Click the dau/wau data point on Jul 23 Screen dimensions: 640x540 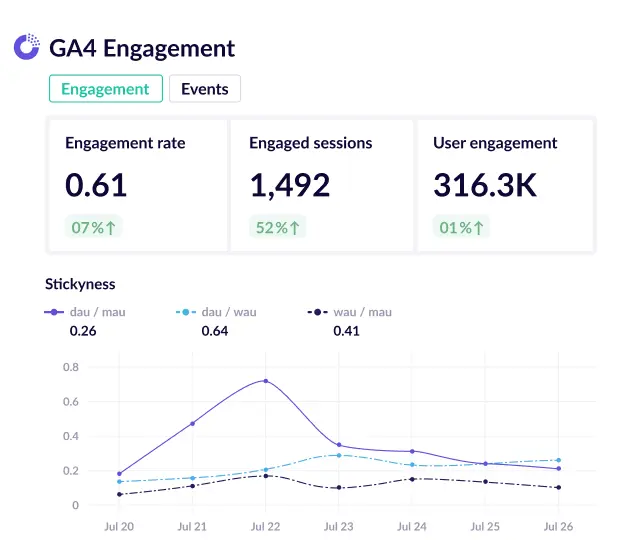click(339, 455)
